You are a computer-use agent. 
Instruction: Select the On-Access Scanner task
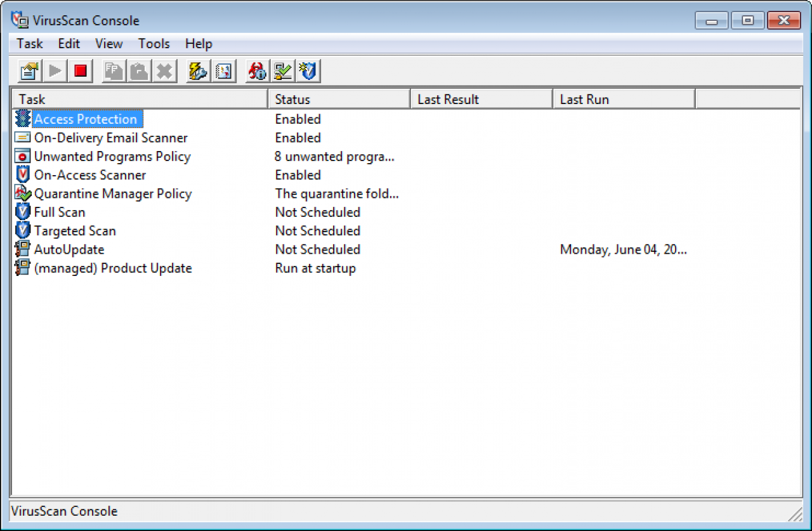tap(90, 175)
